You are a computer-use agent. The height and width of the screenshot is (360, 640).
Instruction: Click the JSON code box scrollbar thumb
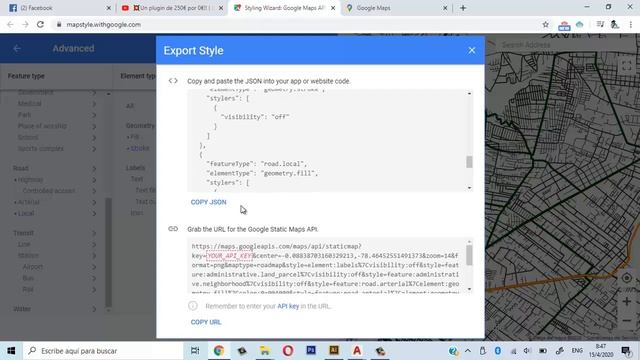point(469,162)
